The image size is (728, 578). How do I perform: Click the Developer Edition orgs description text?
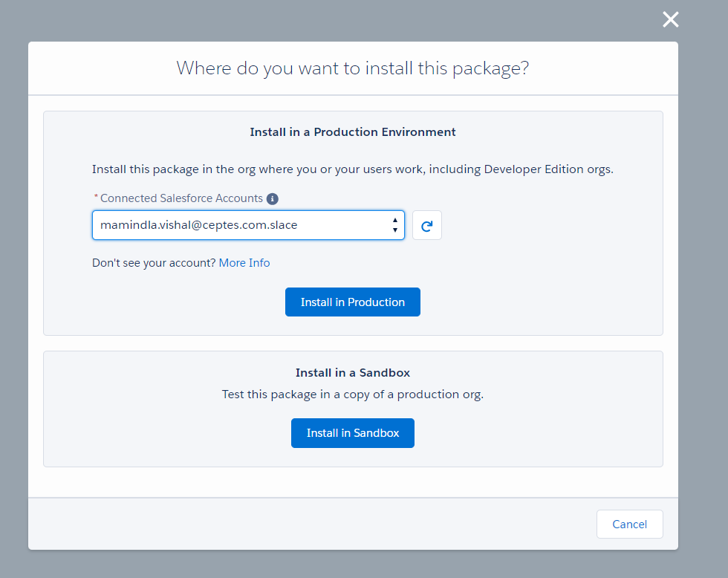352,169
